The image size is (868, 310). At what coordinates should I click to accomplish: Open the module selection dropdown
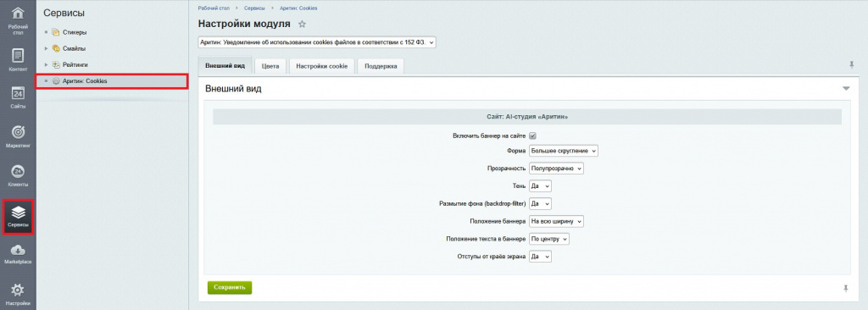[317, 42]
